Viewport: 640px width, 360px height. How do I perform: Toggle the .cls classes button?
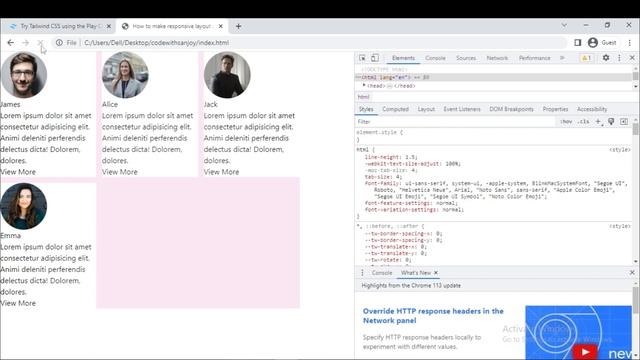tap(584, 122)
